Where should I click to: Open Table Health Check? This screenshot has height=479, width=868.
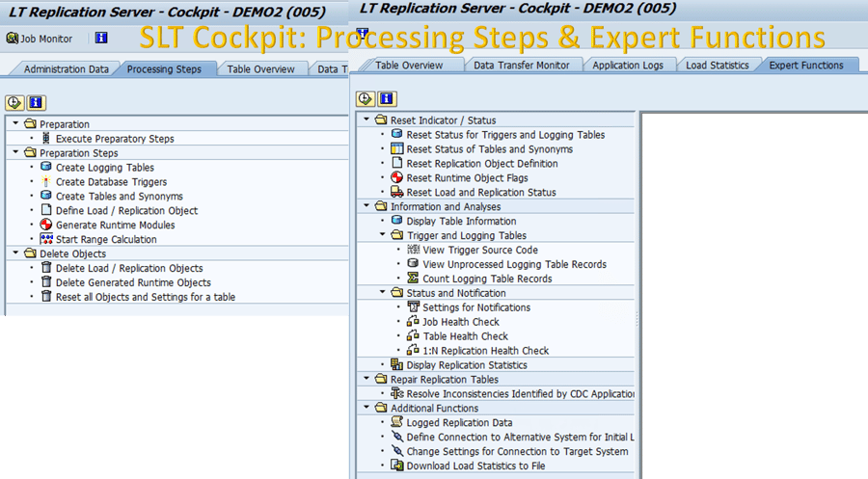tap(466, 335)
